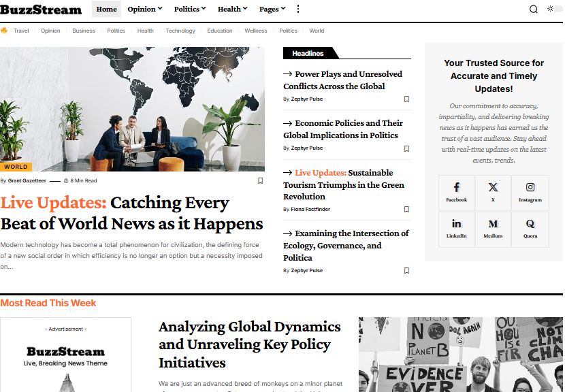Open author Grant Gazetteer's page
Image resolution: width=565 pixels, height=392 pixels.
point(27,181)
